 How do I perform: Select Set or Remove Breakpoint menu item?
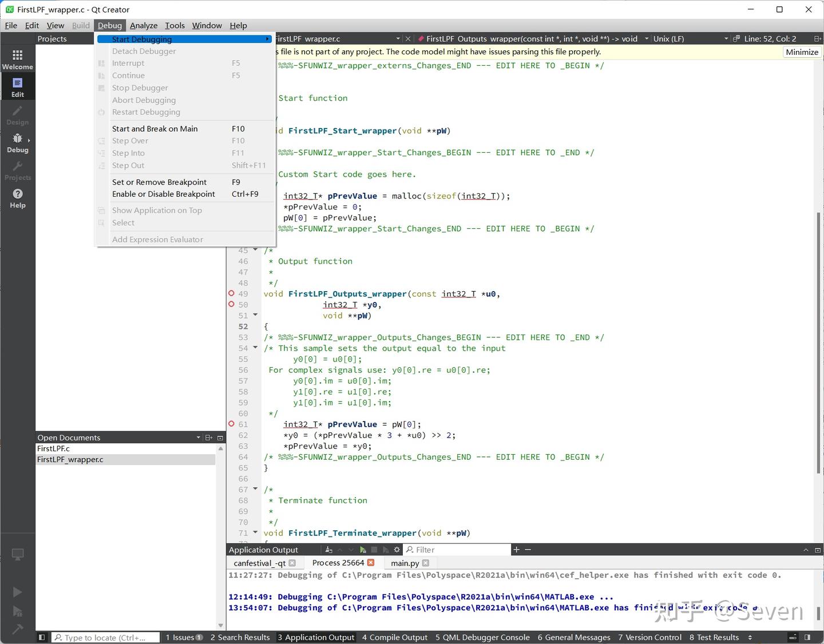tap(159, 182)
